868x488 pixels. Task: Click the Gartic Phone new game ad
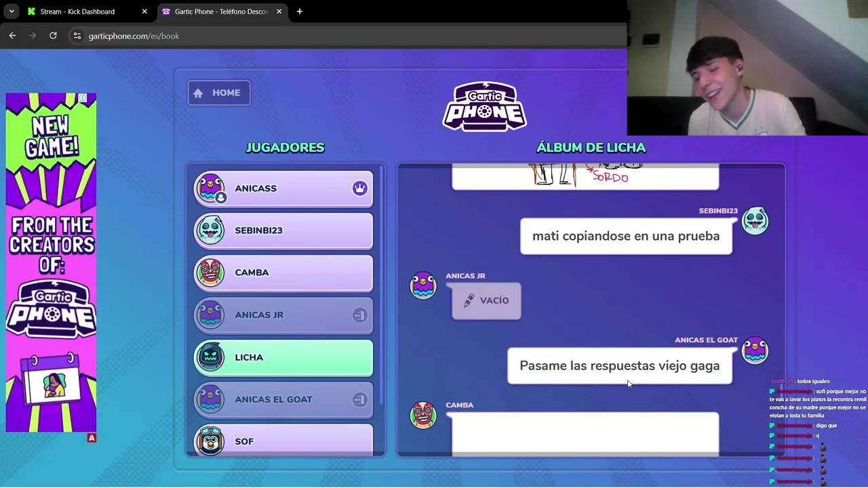pos(51,262)
